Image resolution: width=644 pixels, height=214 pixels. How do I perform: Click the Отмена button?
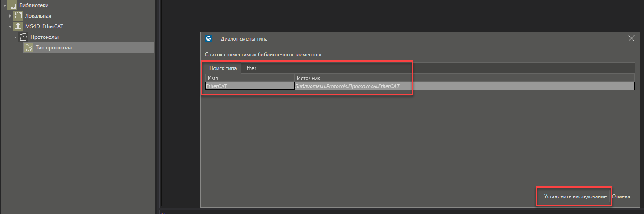(x=621, y=196)
